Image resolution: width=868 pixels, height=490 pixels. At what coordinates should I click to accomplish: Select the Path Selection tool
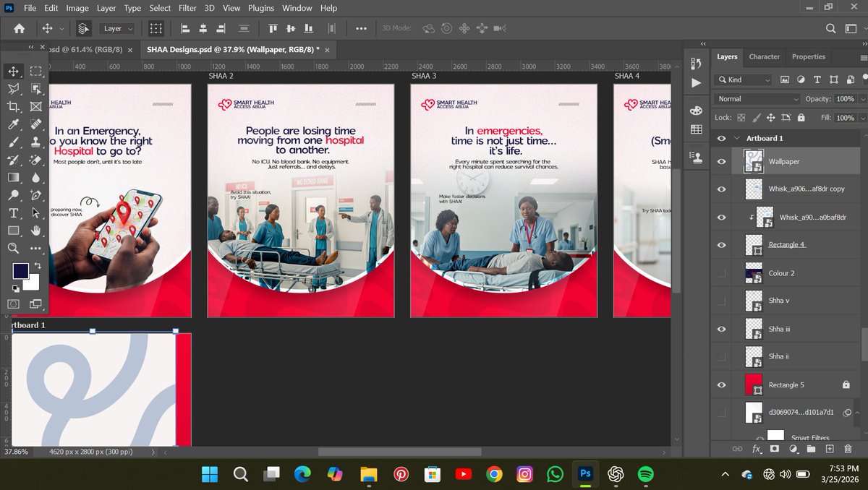click(36, 212)
